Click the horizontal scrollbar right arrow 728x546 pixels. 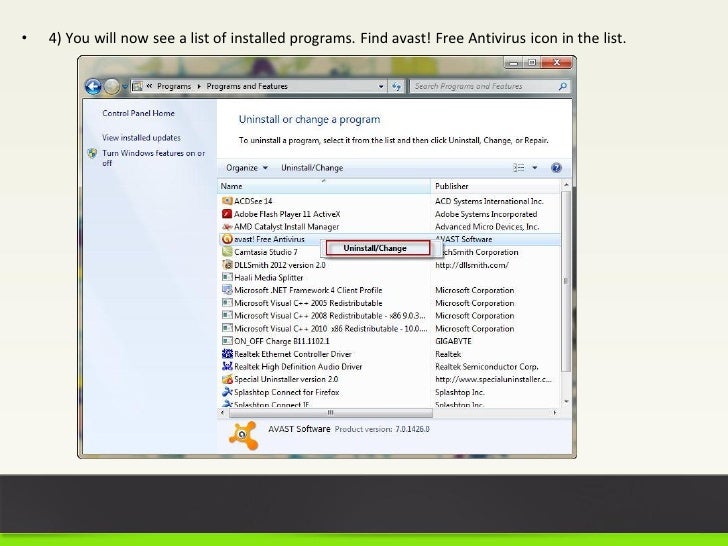click(x=555, y=413)
